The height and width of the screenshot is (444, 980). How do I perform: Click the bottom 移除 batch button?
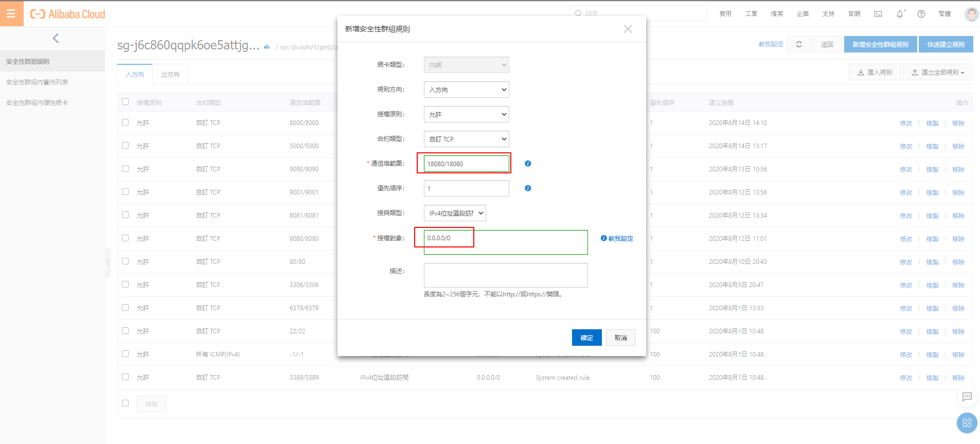pyautogui.click(x=152, y=404)
